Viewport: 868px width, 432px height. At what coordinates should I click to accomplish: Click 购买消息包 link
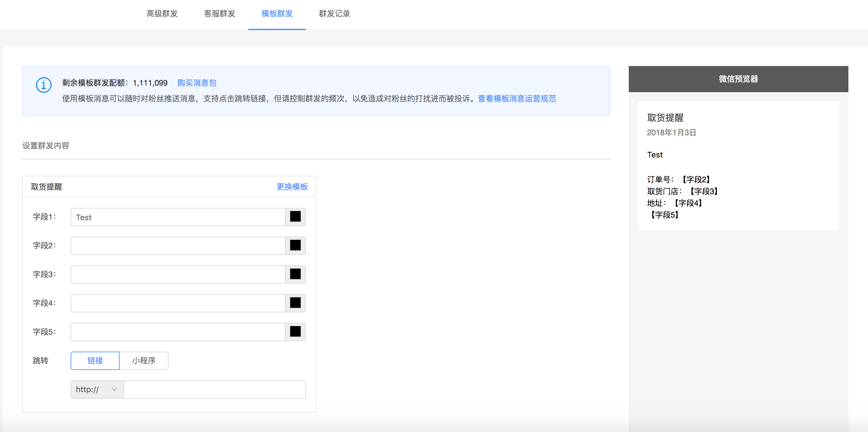pyautogui.click(x=197, y=83)
